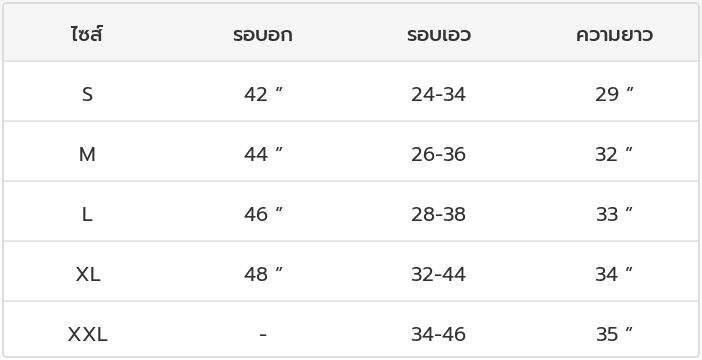702x360 pixels.
Task: Click the รอบเอว column header
Action: pos(439,35)
